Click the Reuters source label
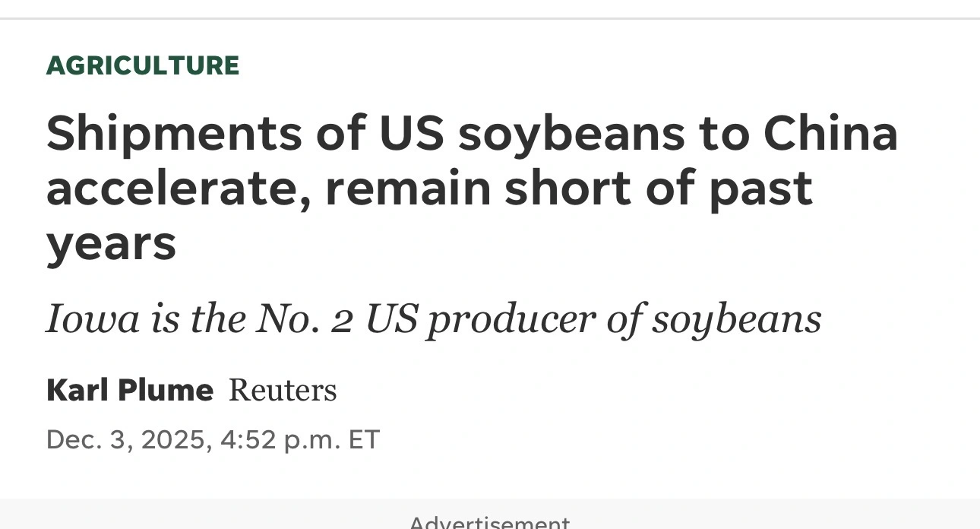The image size is (980, 529). [x=283, y=390]
